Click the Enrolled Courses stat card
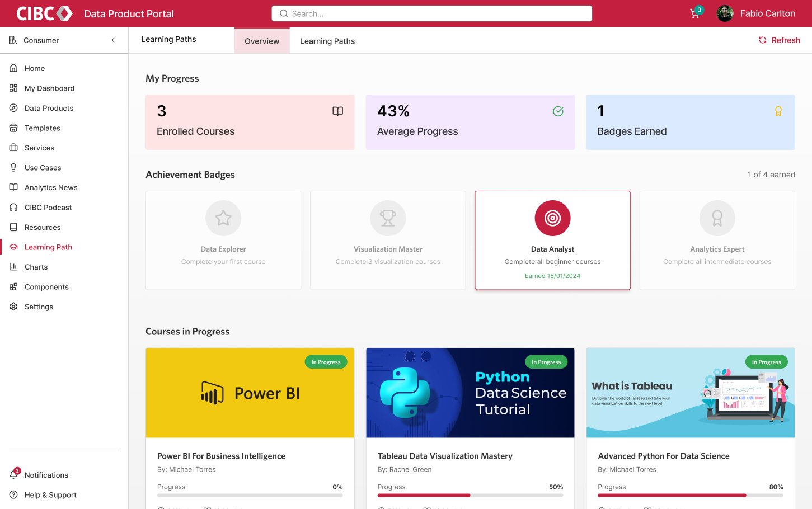The height and width of the screenshot is (509, 812). click(250, 122)
